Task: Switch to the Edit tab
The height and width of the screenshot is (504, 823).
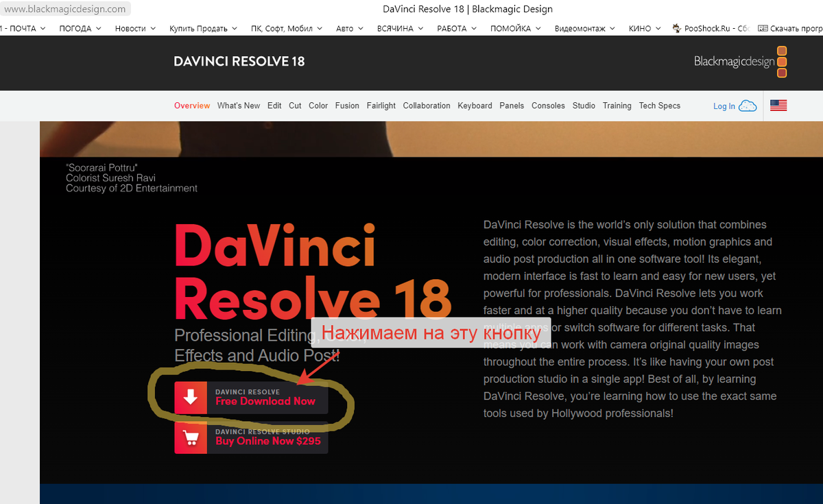Action: [274, 106]
